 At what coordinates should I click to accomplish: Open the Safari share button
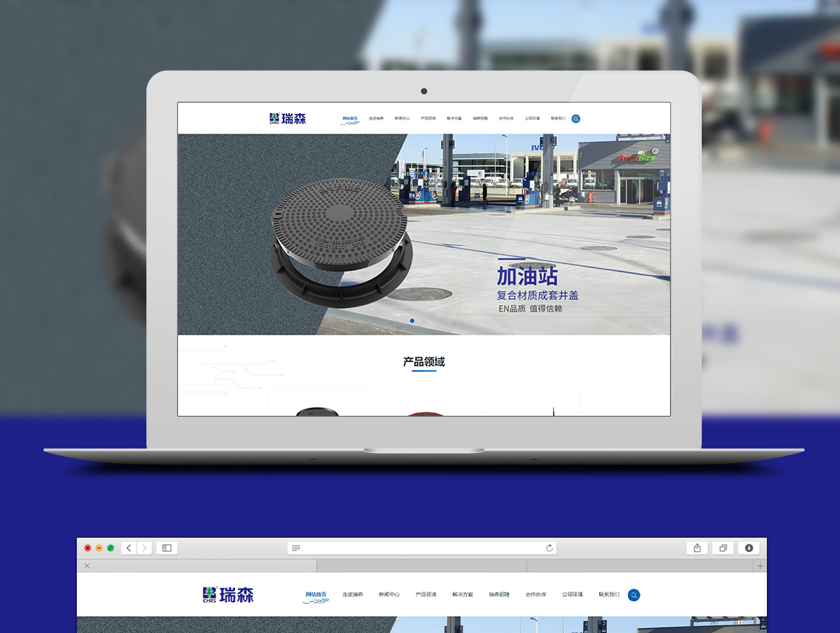pyautogui.click(x=697, y=548)
